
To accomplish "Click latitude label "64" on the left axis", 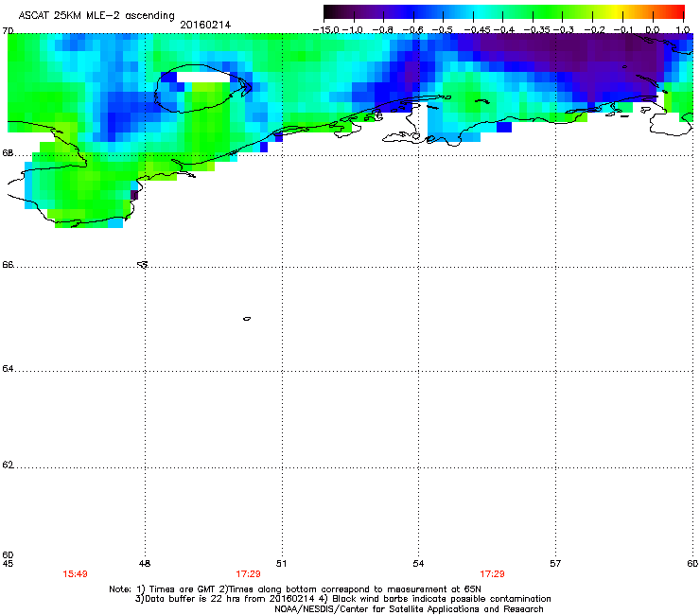I will (8, 369).
